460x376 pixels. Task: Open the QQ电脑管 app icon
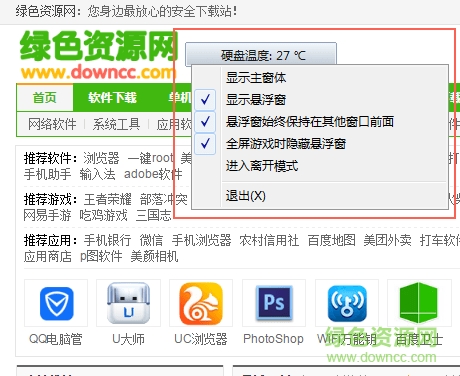click(56, 303)
